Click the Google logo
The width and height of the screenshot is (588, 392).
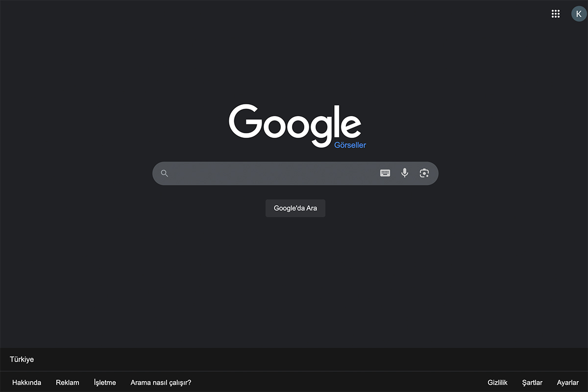(x=295, y=125)
